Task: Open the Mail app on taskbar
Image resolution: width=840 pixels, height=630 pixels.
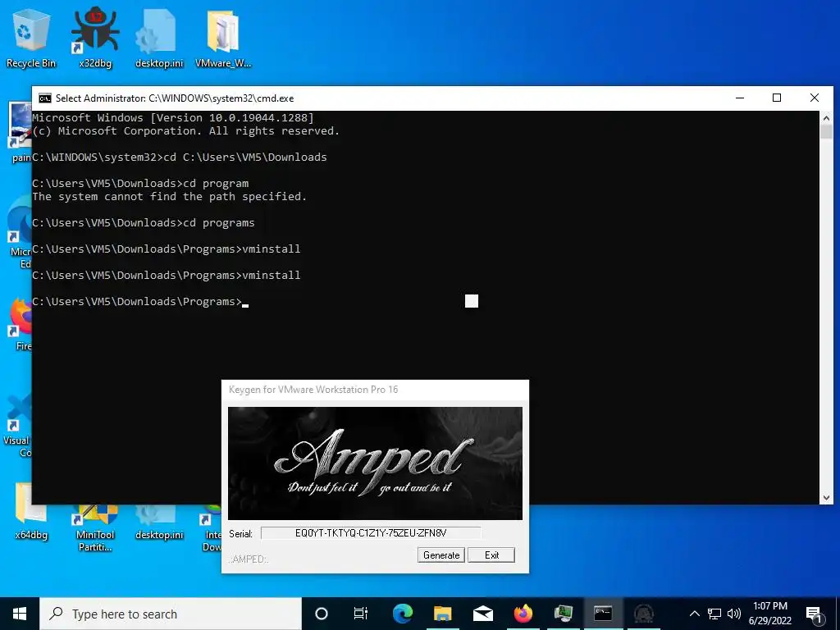Action: click(482, 614)
